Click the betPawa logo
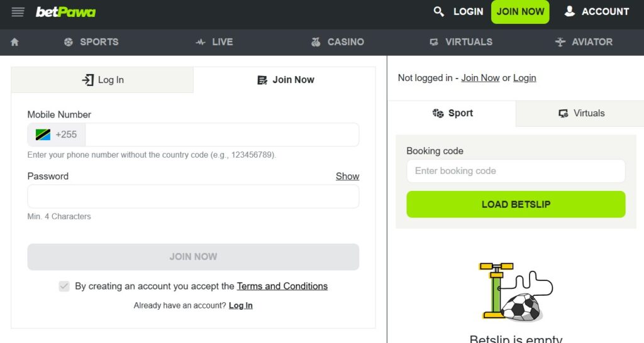Viewport: 644px width, 343px height. pos(65,12)
